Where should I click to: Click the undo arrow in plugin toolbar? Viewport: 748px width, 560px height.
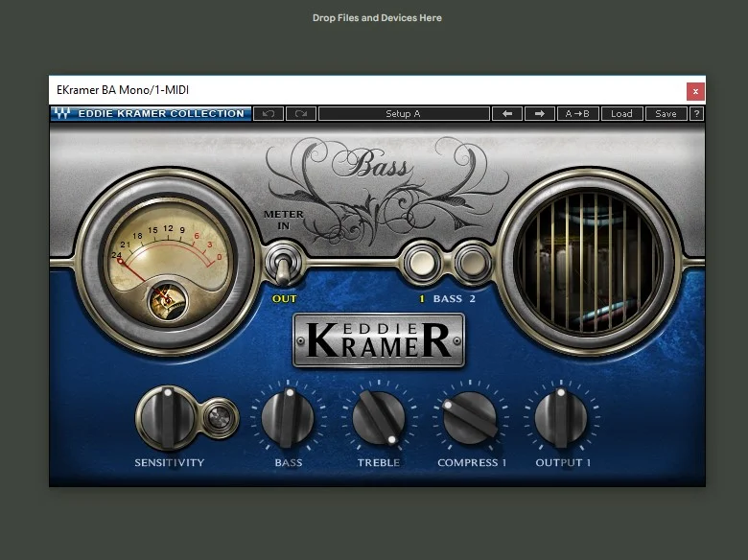[x=269, y=114]
